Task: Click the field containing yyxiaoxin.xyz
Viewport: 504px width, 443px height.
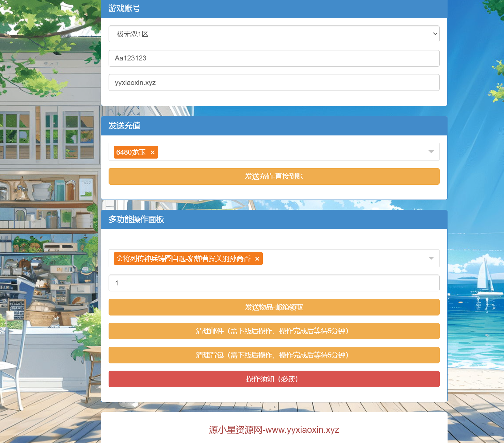Action: coord(274,83)
